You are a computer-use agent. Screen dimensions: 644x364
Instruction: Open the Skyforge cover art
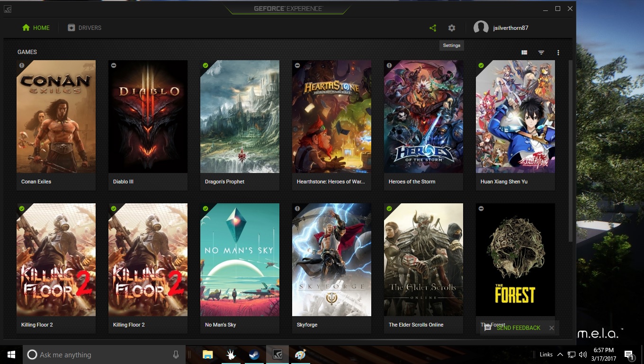click(x=331, y=260)
